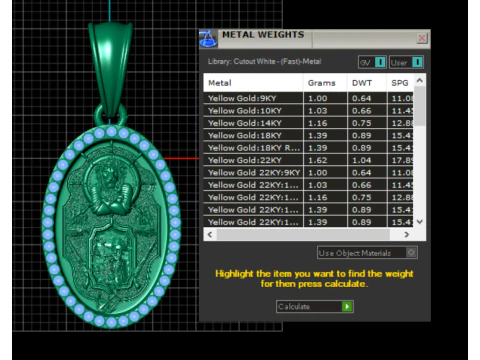This screenshot has width=480, height=360.
Task: Click the oval pendant relief in viewport
Action: (111, 227)
